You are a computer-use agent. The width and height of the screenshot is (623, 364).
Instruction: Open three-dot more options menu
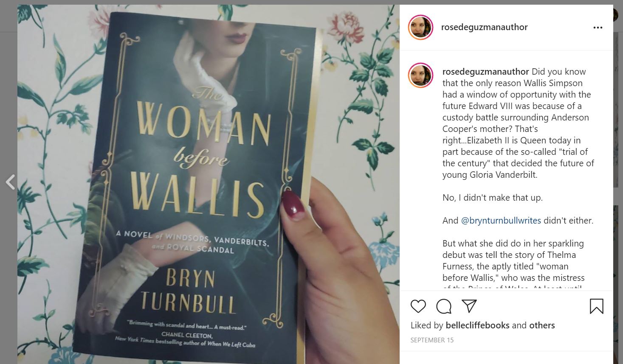click(x=598, y=28)
